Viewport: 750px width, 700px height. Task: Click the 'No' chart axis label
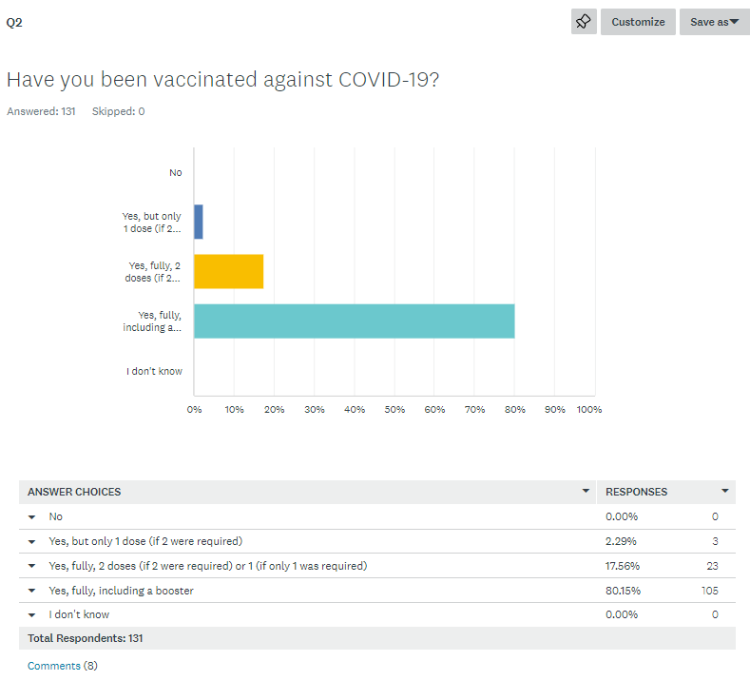tap(175, 173)
